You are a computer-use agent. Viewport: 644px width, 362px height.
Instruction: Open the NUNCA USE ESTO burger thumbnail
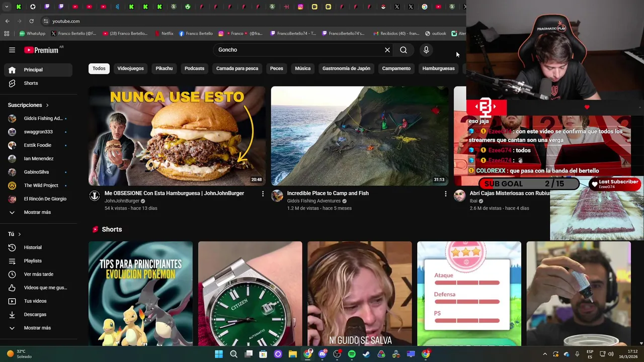pos(177,136)
